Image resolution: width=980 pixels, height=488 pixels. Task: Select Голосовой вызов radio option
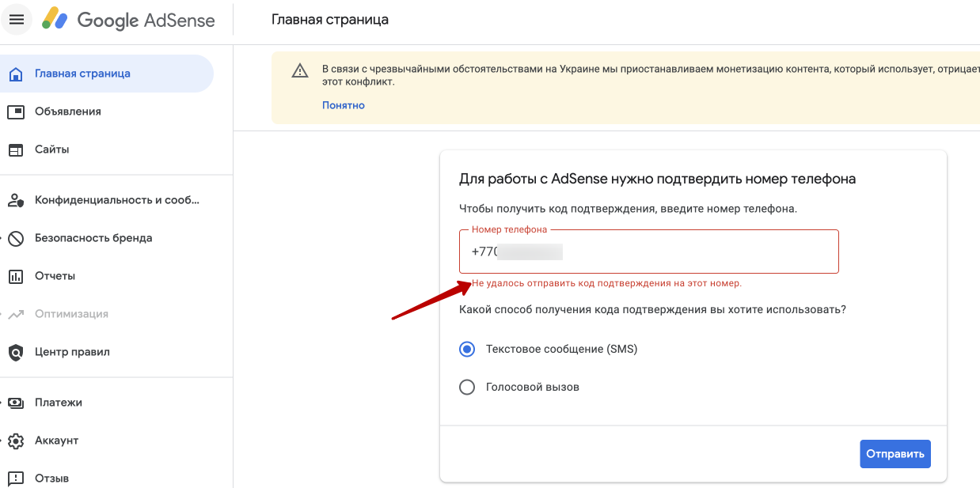[467, 387]
